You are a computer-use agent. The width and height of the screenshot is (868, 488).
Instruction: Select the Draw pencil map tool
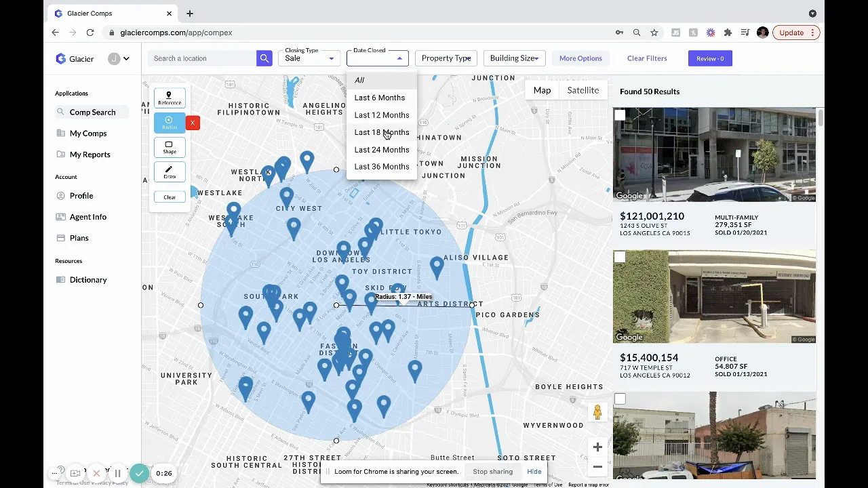[170, 172]
